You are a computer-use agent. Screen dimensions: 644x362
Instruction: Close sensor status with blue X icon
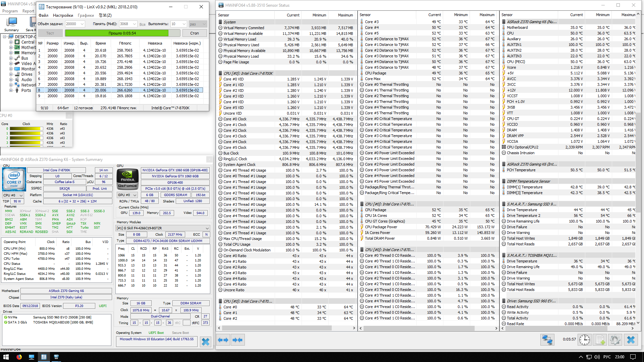point(631,340)
